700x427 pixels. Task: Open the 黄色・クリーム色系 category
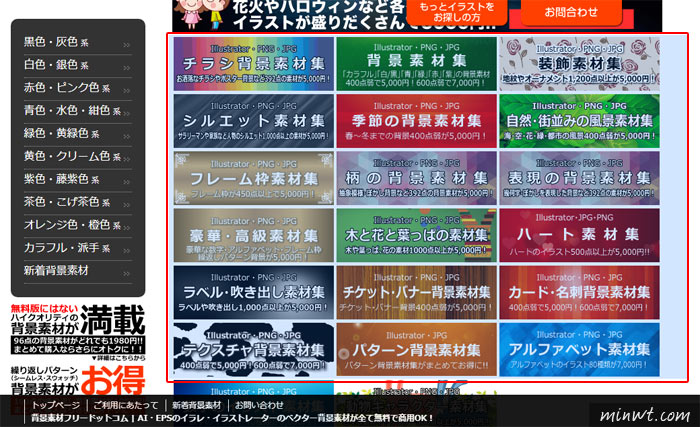click(78, 157)
